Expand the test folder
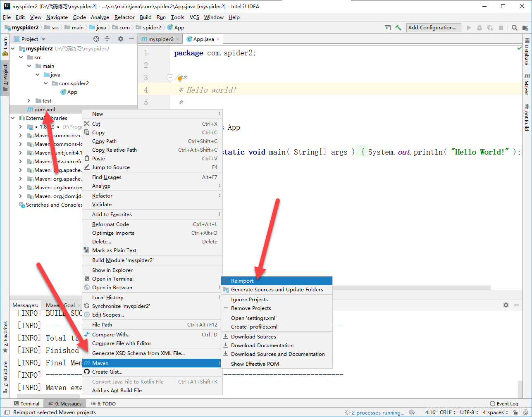 29,100
